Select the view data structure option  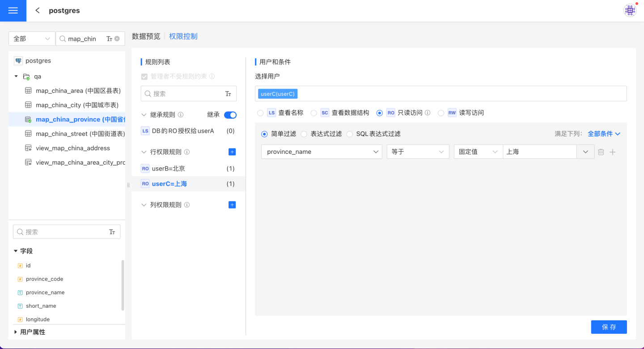click(314, 113)
